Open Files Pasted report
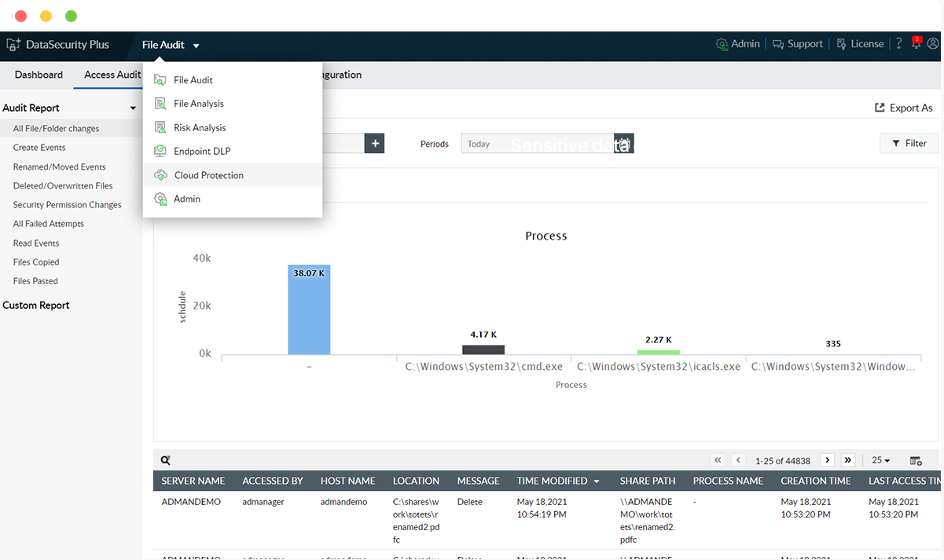The image size is (944, 560). [x=35, y=281]
